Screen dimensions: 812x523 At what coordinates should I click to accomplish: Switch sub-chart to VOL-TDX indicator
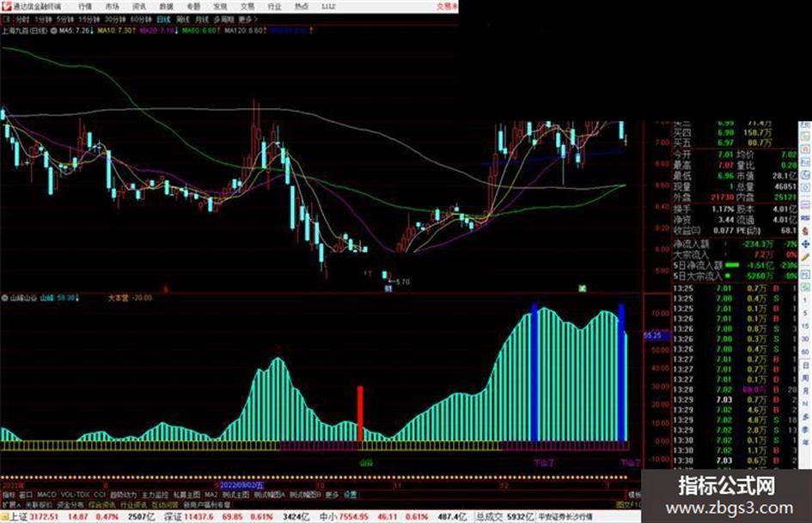pos(76,495)
